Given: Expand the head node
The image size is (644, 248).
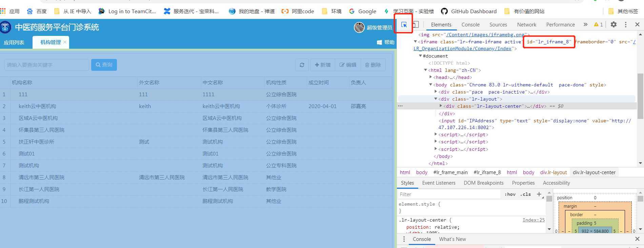Looking at the screenshot, I should click(x=431, y=77).
